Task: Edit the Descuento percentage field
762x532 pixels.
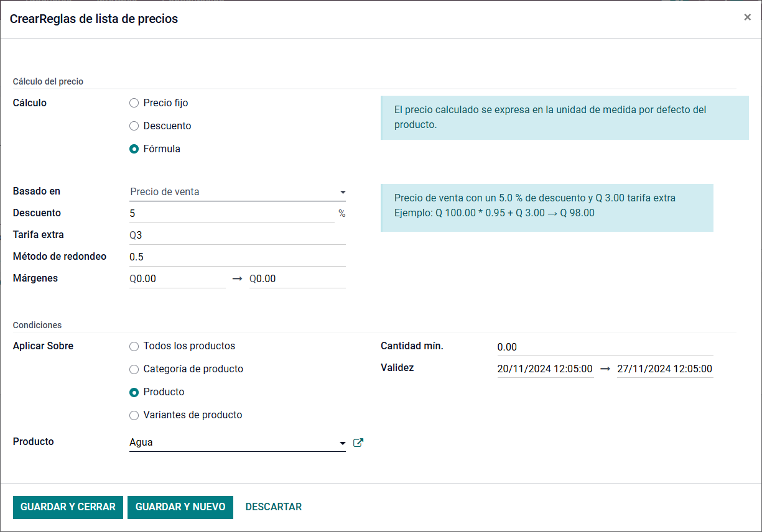Action: coord(231,213)
